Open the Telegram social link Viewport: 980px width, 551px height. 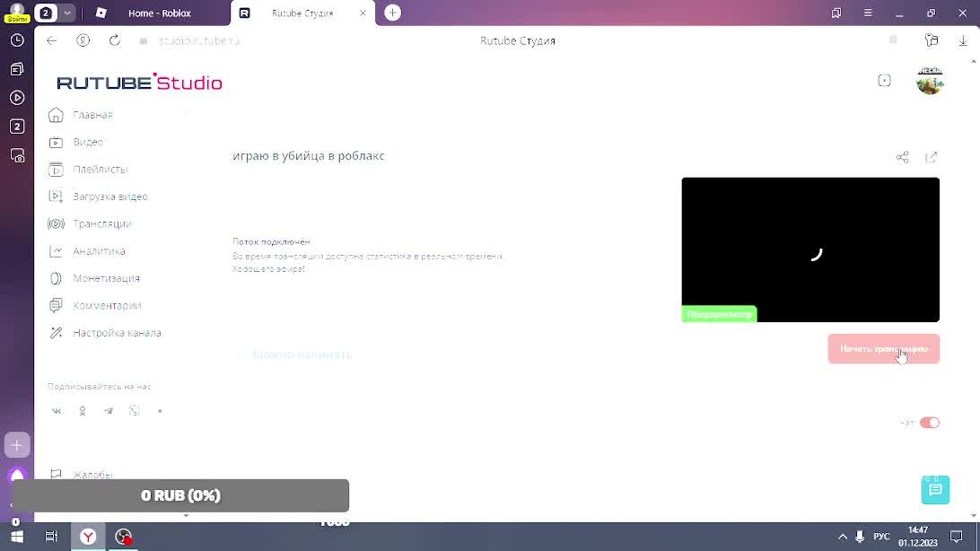108,411
